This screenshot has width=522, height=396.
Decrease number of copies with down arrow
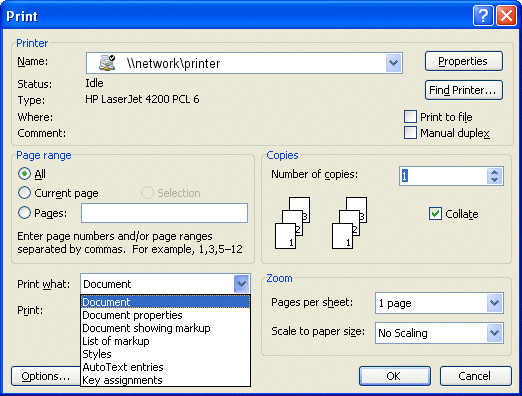[x=495, y=180]
